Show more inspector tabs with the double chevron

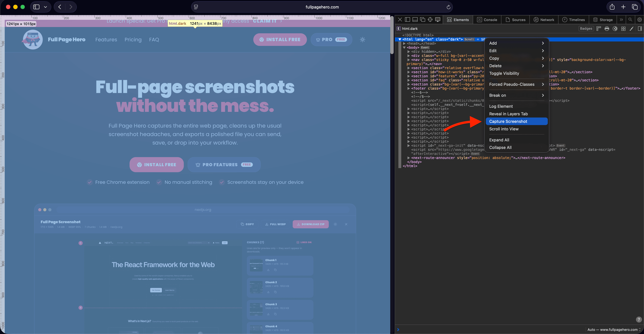(x=621, y=19)
